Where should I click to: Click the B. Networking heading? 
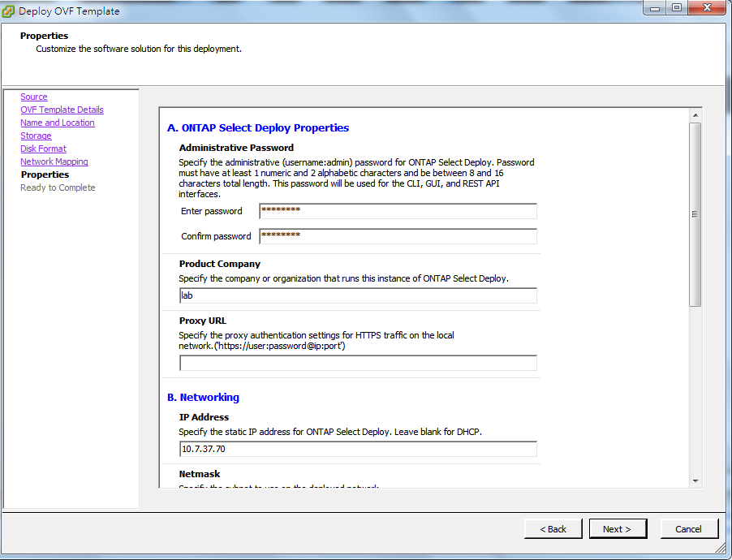(x=203, y=398)
